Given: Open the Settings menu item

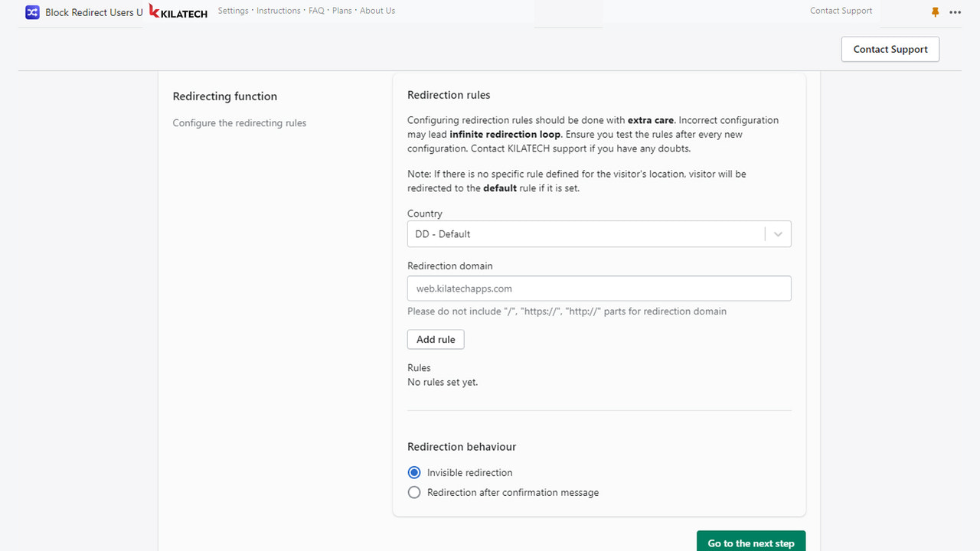Looking at the screenshot, I should click(233, 11).
